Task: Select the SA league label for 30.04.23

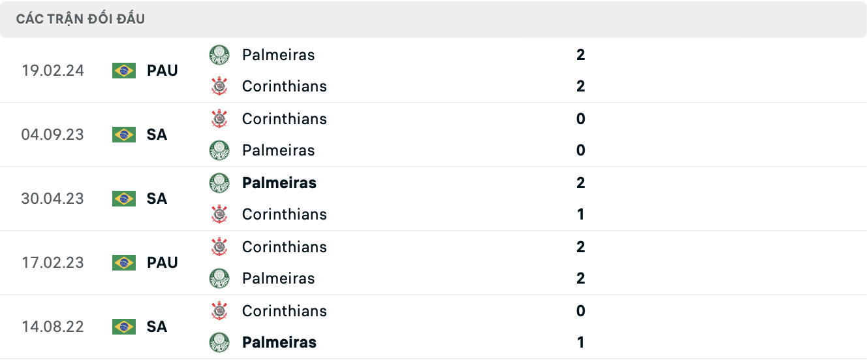Action: [157, 199]
